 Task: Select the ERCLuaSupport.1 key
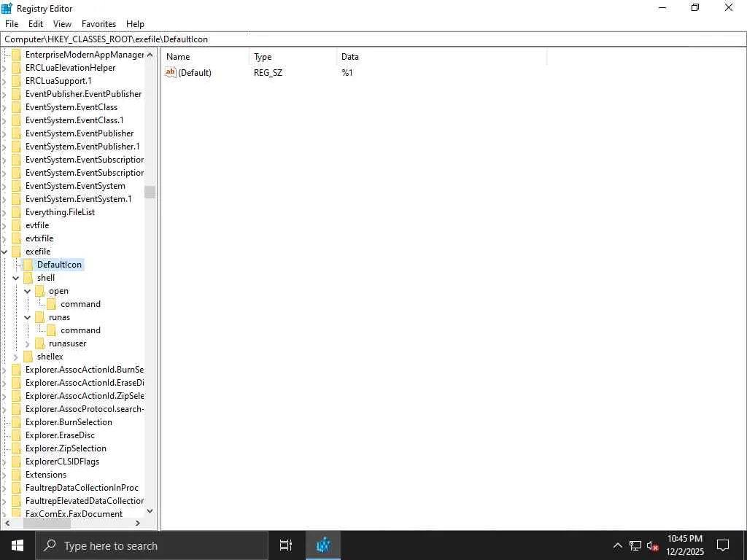pyautogui.click(x=58, y=80)
